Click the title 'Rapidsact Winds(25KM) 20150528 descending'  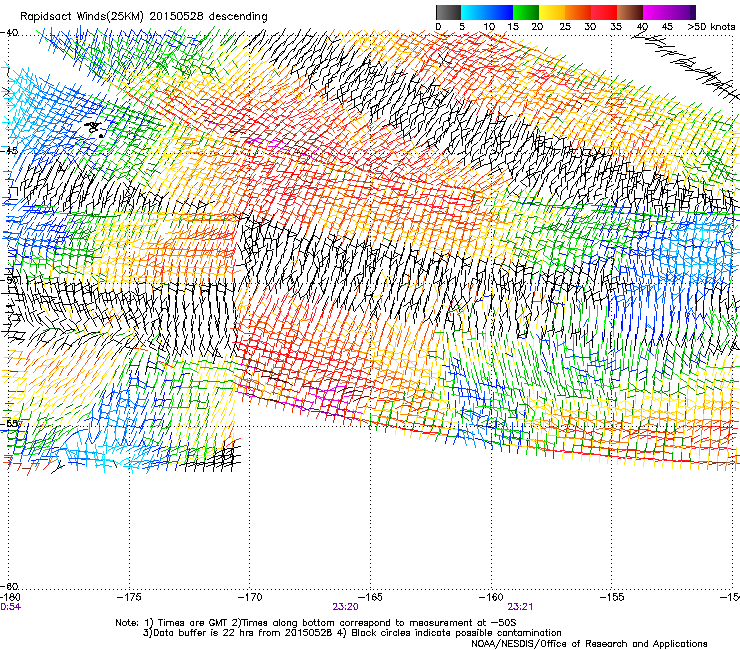(144, 17)
